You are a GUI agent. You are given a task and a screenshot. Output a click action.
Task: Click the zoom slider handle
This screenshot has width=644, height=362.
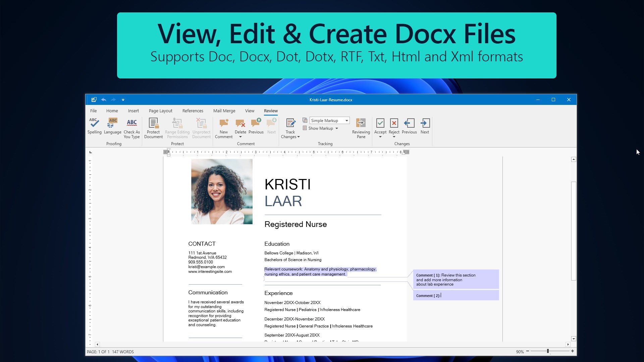click(548, 351)
